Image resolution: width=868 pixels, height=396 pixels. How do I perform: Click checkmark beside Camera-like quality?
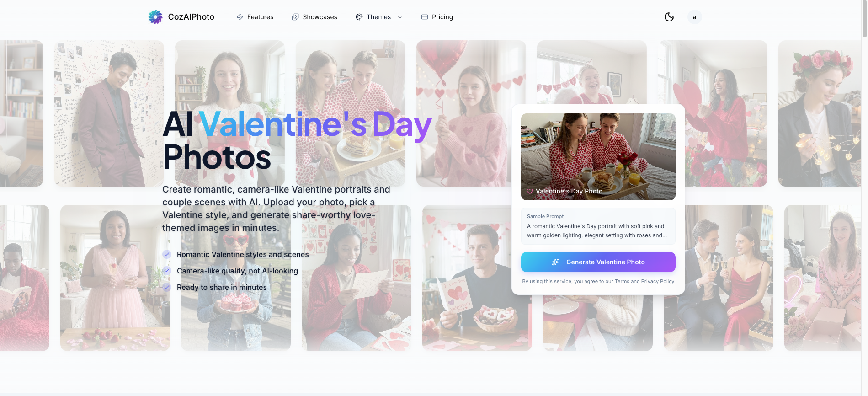[167, 271]
